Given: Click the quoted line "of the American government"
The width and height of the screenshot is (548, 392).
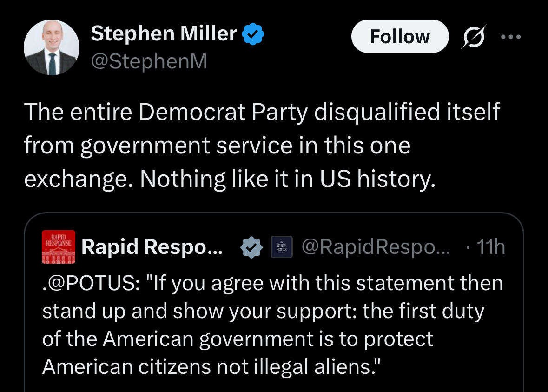Looking at the screenshot, I should (238, 339).
